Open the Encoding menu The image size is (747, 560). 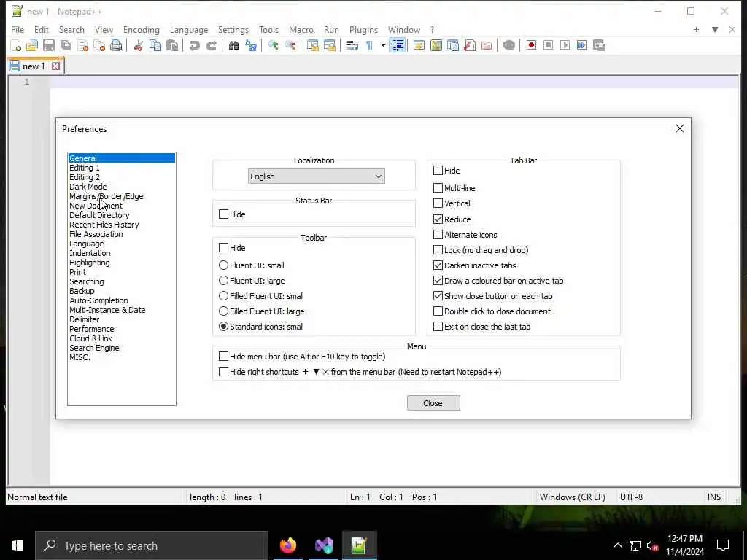pos(142,29)
